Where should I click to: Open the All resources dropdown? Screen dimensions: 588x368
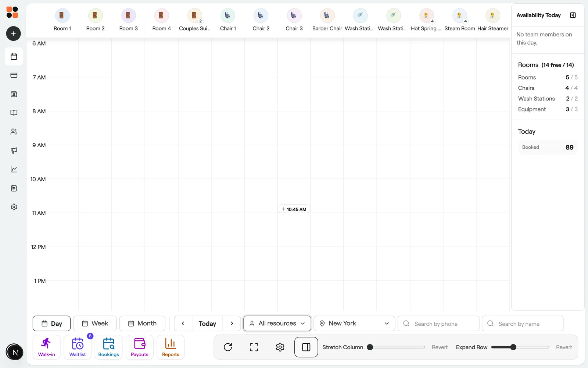point(277,323)
